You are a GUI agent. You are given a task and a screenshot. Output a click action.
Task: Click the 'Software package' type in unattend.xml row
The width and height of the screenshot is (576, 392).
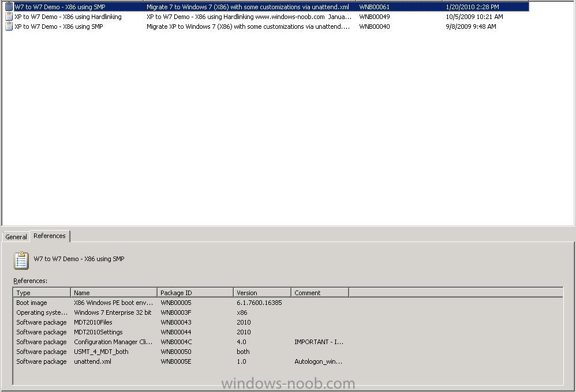point(42,361)
